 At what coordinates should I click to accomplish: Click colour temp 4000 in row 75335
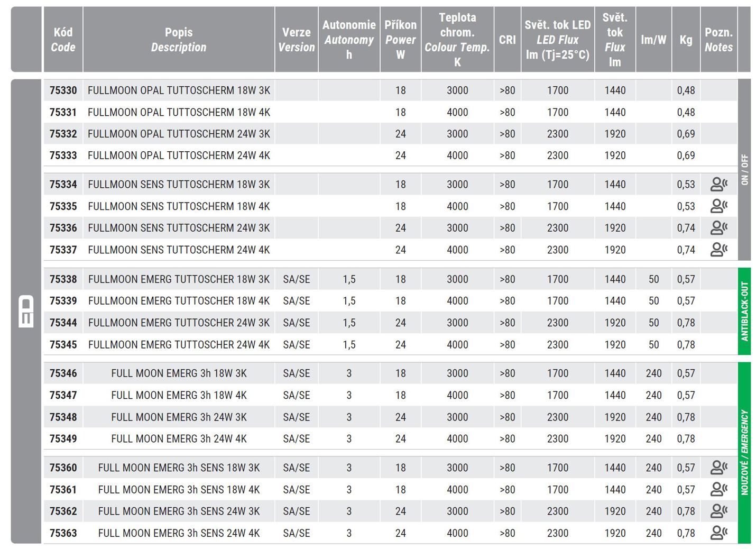click(457, 206)
